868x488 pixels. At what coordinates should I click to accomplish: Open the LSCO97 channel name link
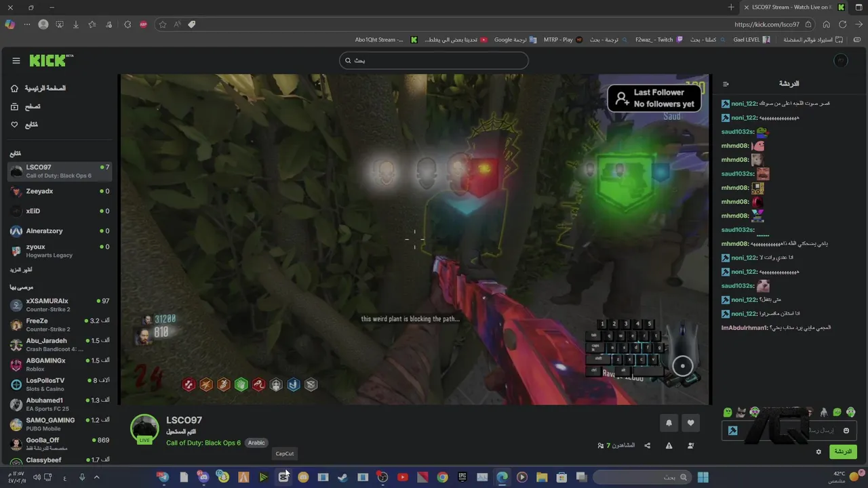(184, 420)
